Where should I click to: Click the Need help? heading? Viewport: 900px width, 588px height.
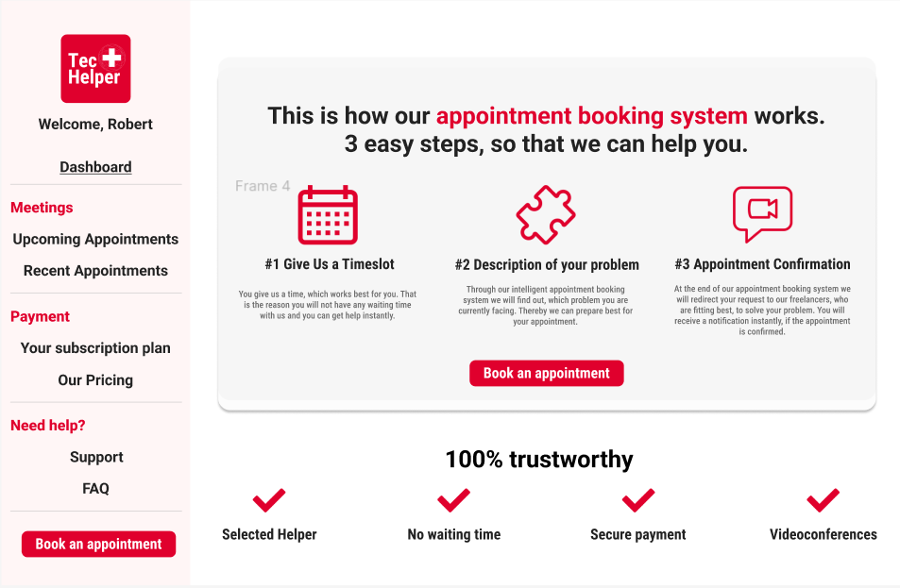47,426
